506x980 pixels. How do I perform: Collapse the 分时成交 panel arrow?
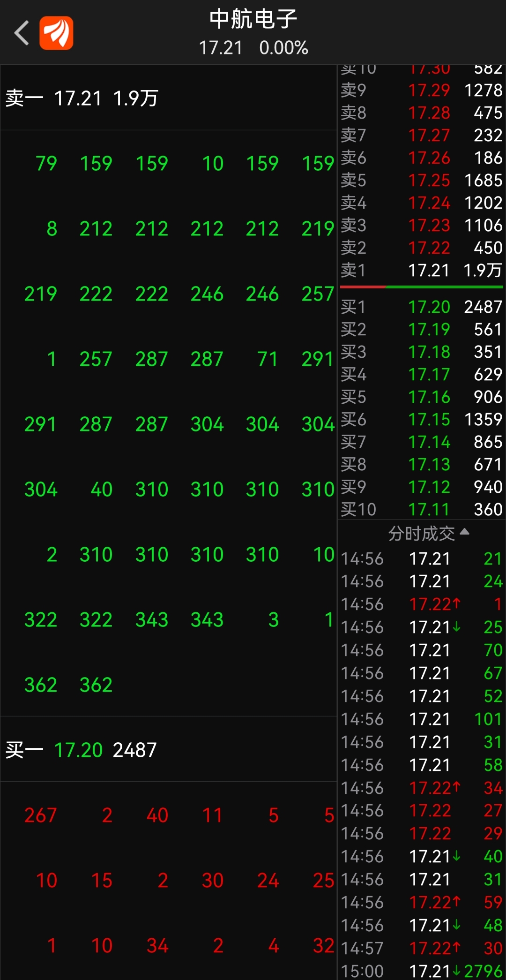click(464, 532)
